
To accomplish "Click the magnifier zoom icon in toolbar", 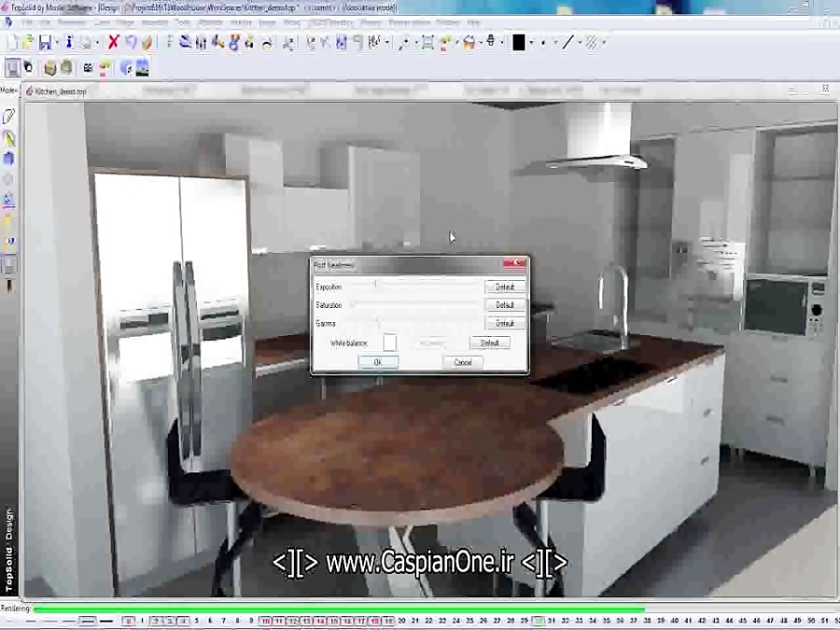I will click(x=404, y=42).
